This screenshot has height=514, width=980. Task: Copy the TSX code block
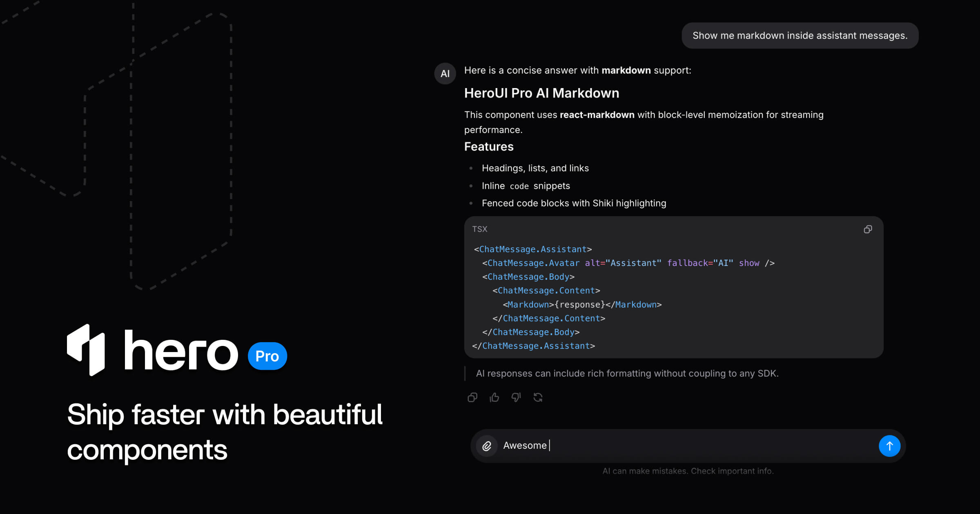click(x=868, y=229)
